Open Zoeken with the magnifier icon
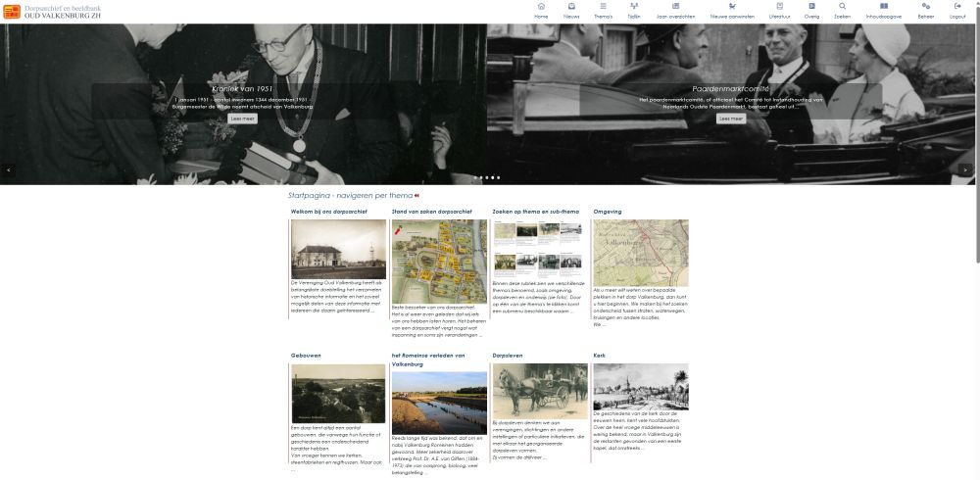 (x=842, y=6)
